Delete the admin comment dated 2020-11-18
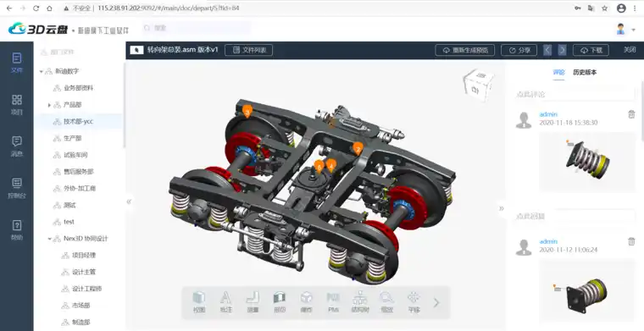The image size is (644, 331). tap(631, 114)
